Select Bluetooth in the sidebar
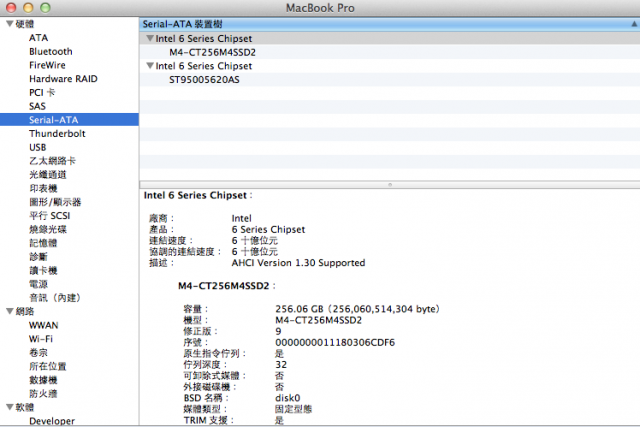 click(51, 51)
